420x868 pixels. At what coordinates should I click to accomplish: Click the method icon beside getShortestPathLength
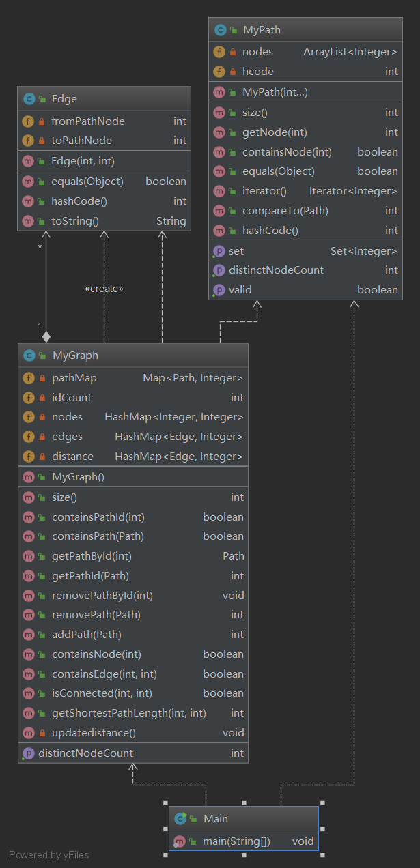point(28,713)
